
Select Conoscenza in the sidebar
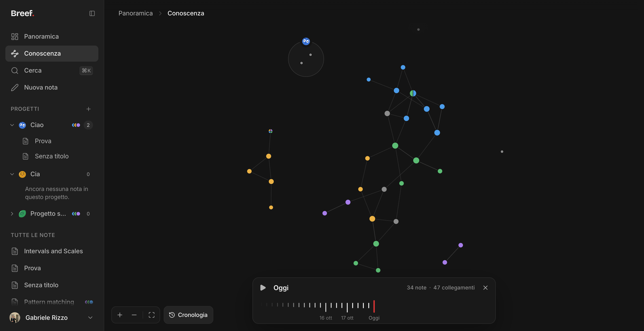coord(52,53)
